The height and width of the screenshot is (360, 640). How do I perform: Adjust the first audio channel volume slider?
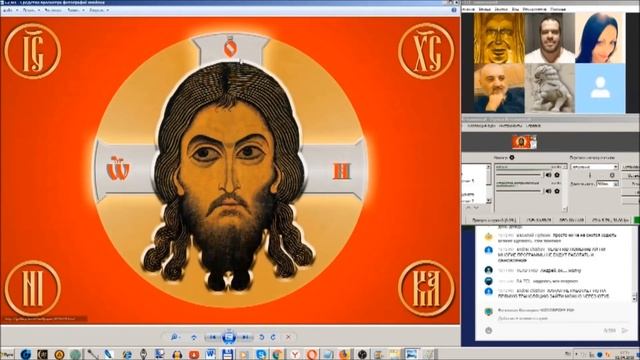coord(519,175)
